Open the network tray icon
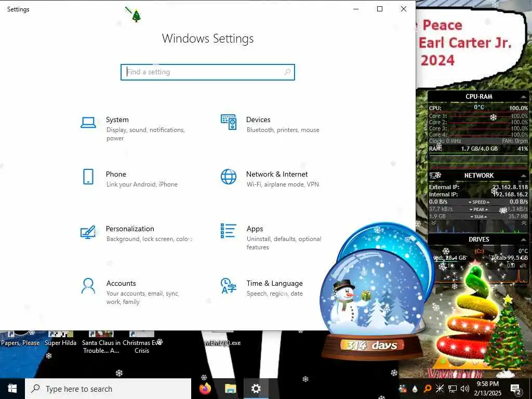Image resolution: width=532 pixels, height=399 pixels. pyautogui.click(x=453, y=389)
